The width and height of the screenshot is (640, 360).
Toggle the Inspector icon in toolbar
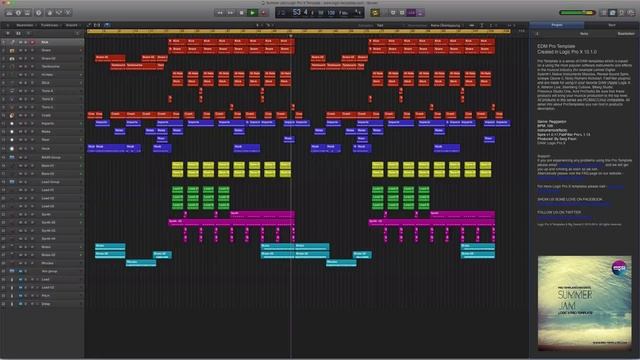[18, 13]
